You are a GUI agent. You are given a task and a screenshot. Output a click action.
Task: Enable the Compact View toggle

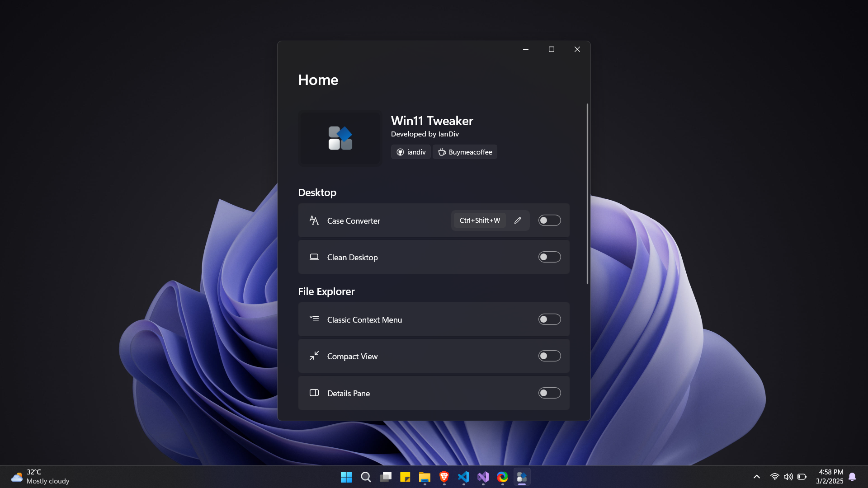click(x=549, y=356)
